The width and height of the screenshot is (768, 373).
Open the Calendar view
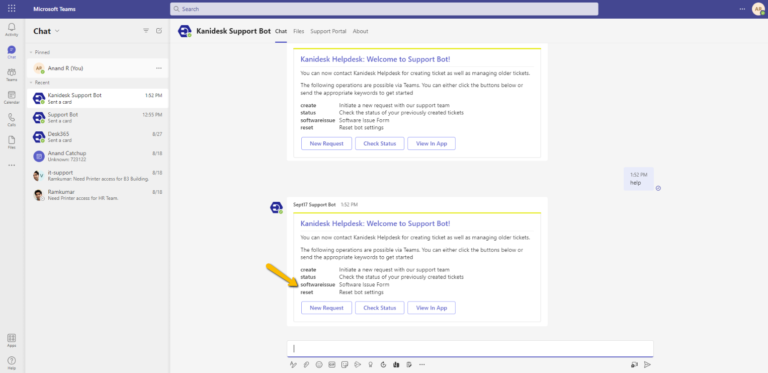click(11, 97)
